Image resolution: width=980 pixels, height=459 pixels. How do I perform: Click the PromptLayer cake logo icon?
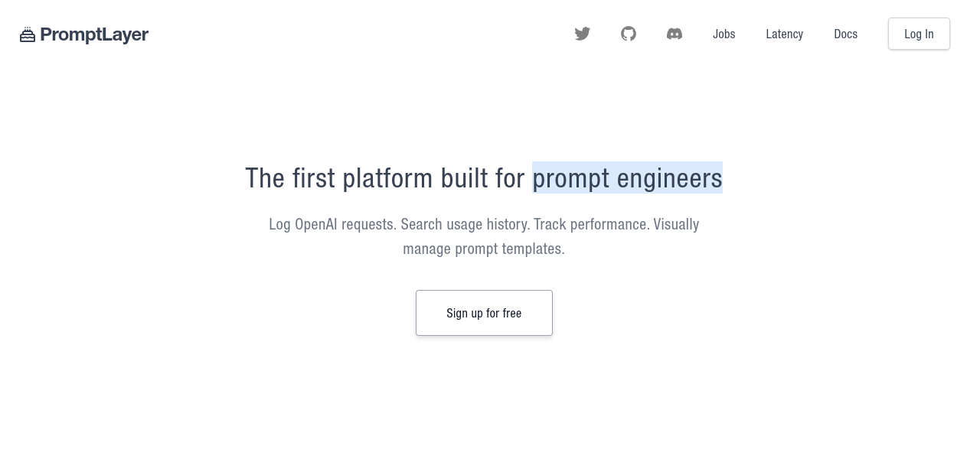click(x=28, y=35)
